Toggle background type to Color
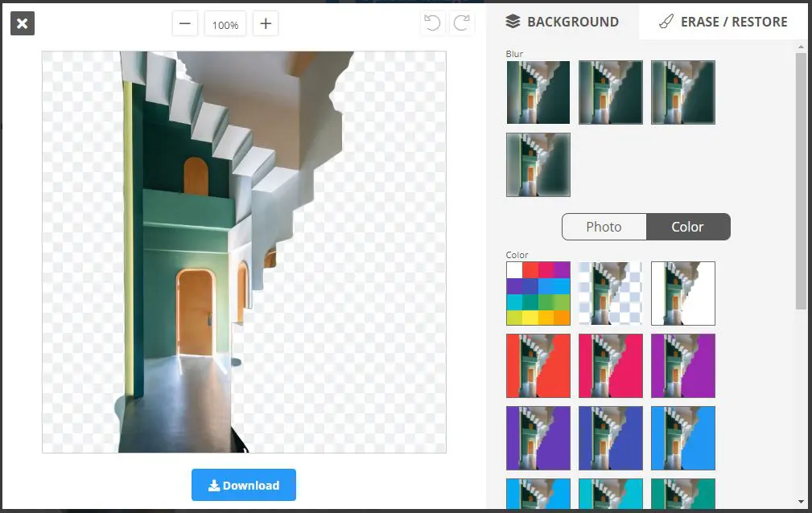 coord(687,227)
